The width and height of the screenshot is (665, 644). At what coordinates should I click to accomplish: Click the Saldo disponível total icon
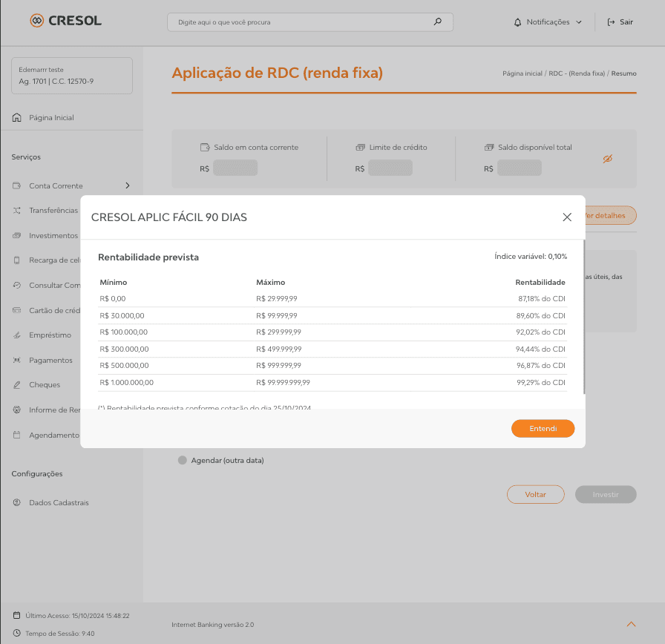coord(489,147)
